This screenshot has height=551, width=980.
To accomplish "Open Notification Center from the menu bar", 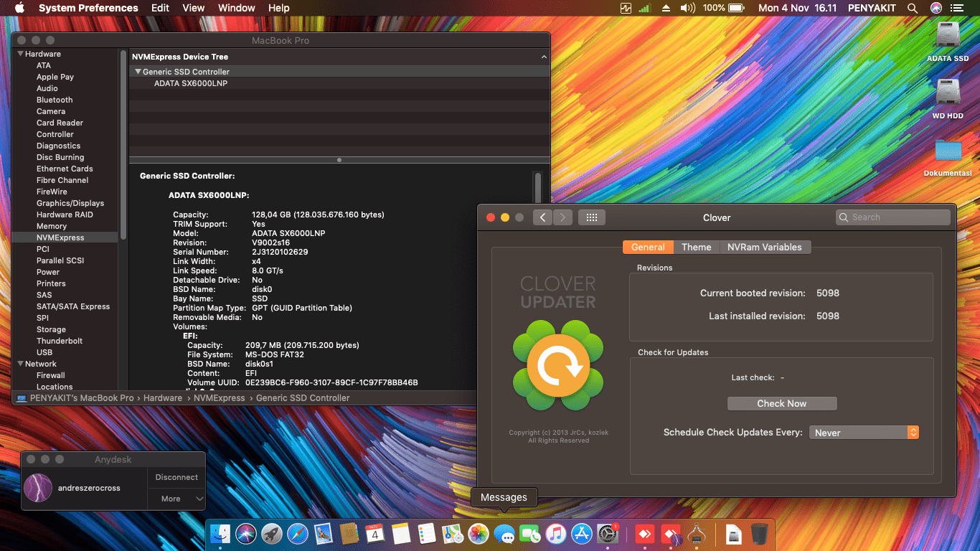I will coord(957,8).
